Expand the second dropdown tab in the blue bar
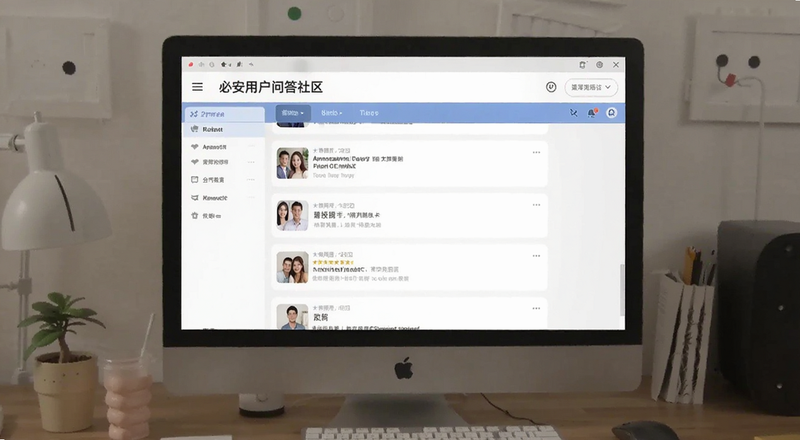This screenshot has width=800, height=440. pos(332,113)
